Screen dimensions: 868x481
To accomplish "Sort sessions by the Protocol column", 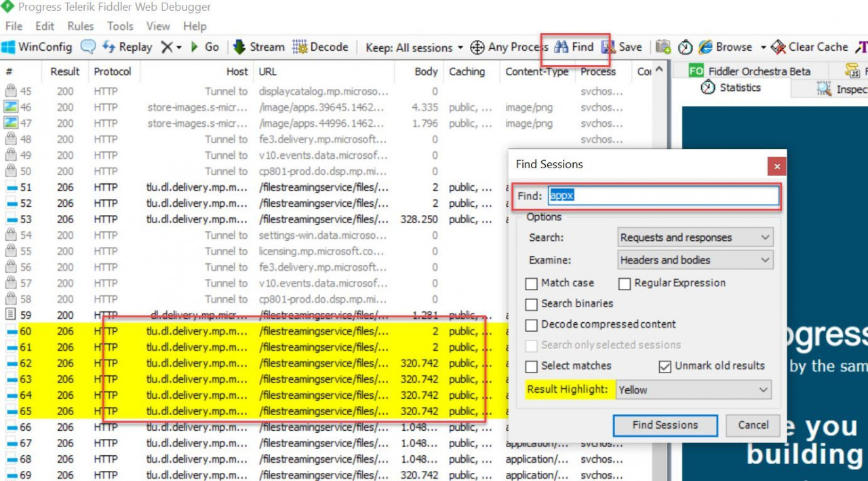I will point(113,71).
